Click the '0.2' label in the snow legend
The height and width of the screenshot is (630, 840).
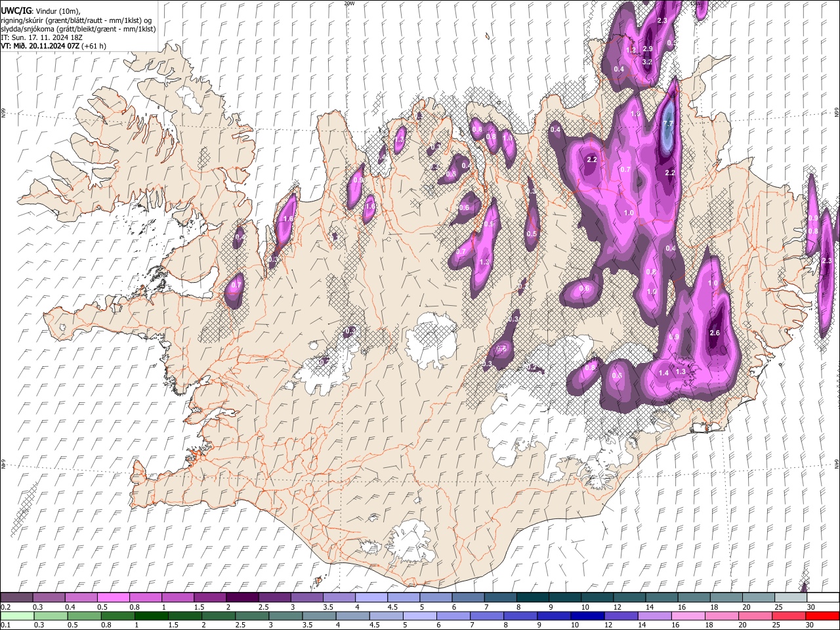tap(6, 607)
